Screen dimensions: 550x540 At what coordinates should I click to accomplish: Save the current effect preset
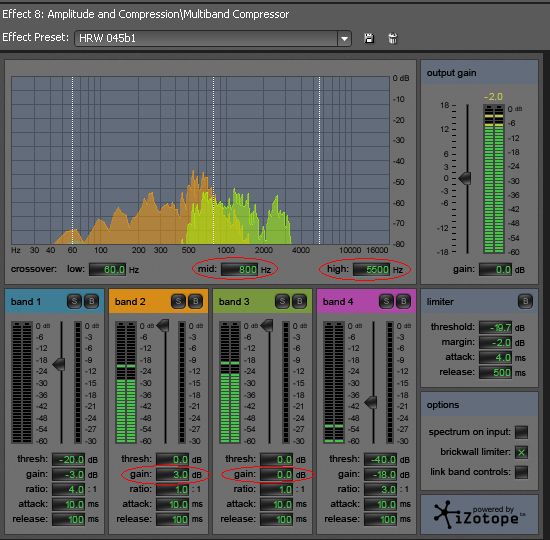point(369,38)
